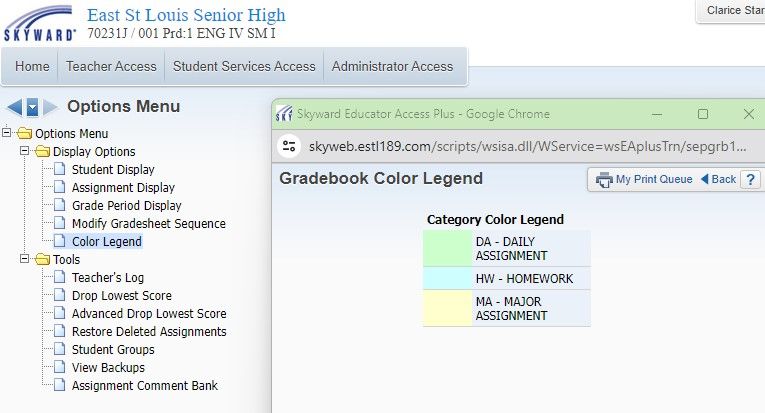
Task: Click the forward navigation arrow
Action: click(50, 107)
